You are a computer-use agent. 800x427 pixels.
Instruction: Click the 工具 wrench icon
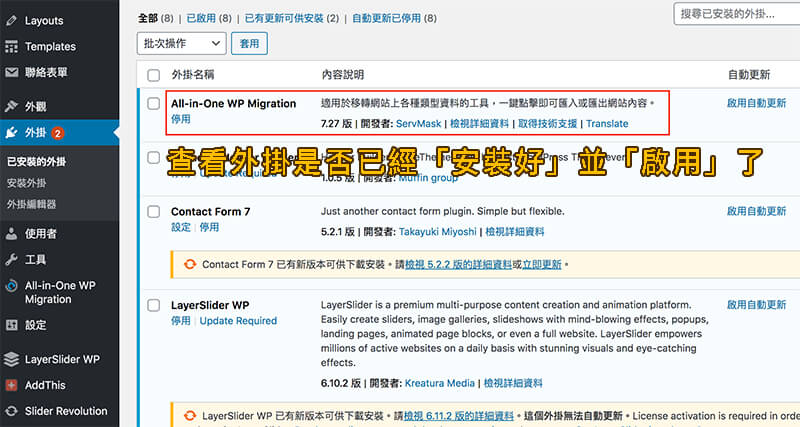click(11, 260)
